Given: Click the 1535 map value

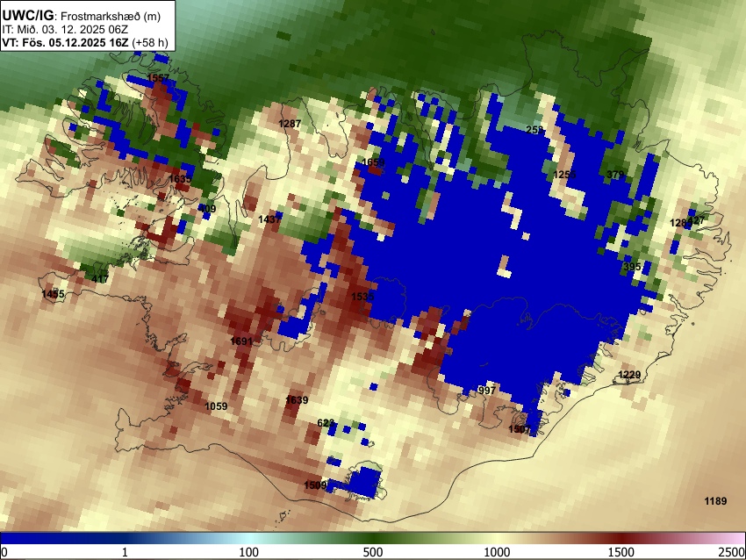Looking at the screenshot, I should [362, 297].
